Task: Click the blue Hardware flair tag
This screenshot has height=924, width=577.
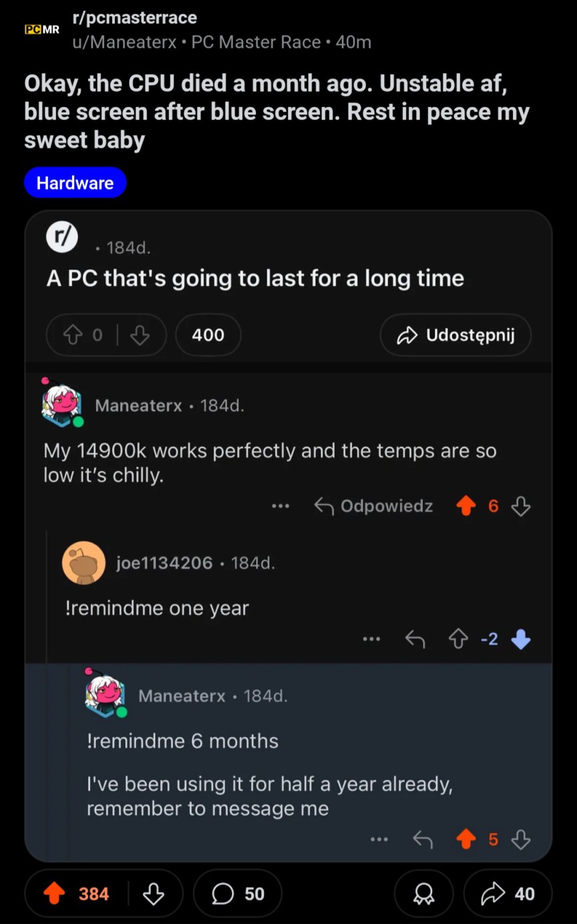Action: point(75,182)
